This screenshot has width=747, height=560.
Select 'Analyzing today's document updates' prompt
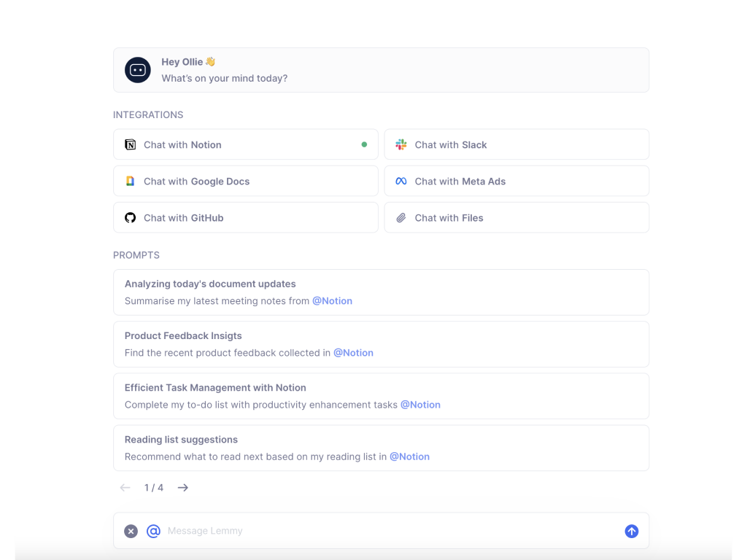[x=381, y=292]
